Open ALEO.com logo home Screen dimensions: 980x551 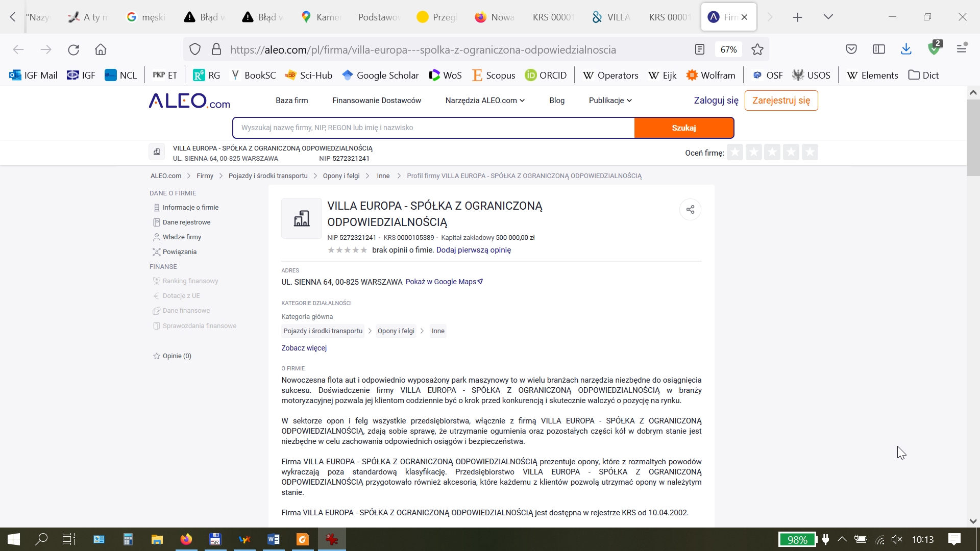pyautogui.click(x=189, y=101)
